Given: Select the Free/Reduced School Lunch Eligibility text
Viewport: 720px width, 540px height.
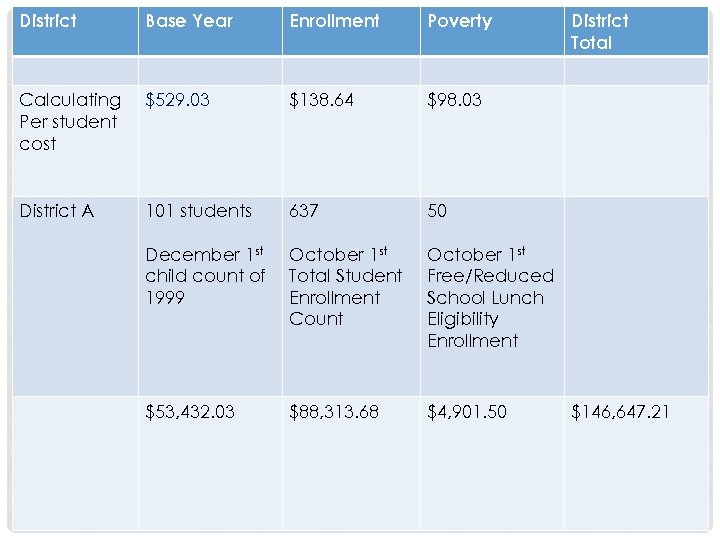Looking at the screenshot, I should pos(489,297).
